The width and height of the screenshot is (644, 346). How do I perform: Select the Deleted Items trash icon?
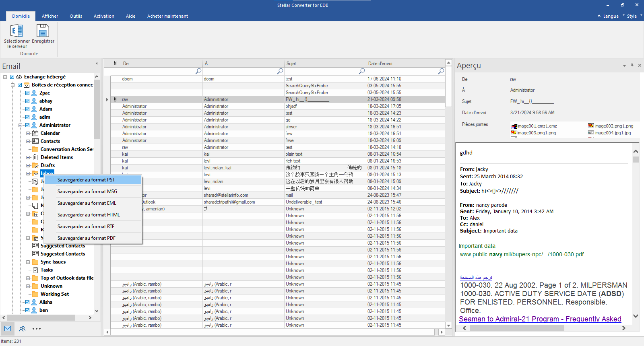point(35,157)
